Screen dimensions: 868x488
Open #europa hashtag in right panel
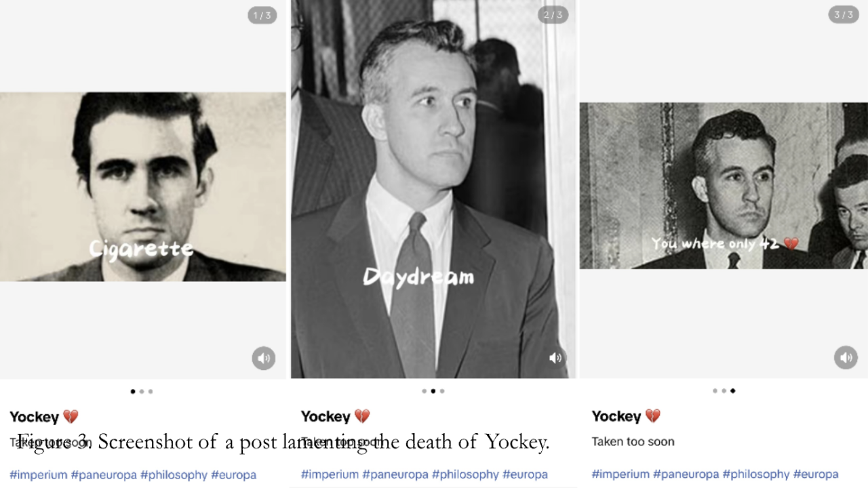816,474
